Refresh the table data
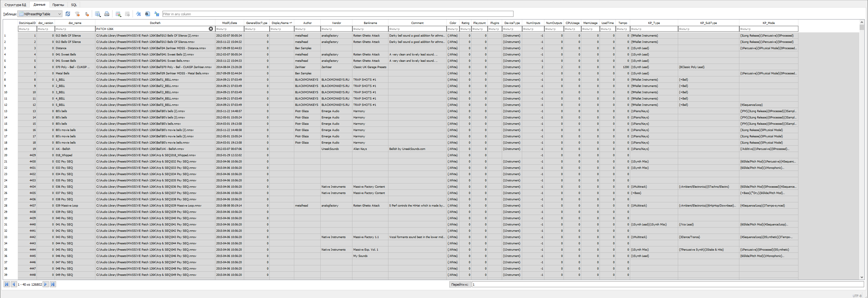Screen dimensions: 868x298 (x=68, y=14)
